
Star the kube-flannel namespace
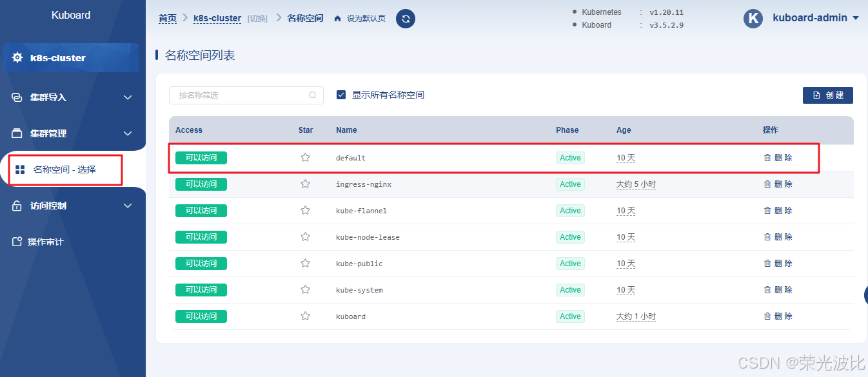pos(306,210)
